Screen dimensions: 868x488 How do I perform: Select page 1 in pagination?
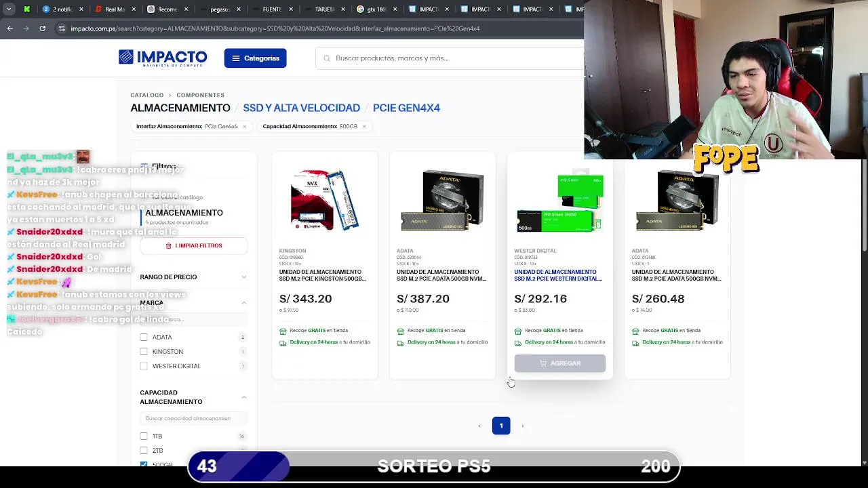(501, 426)
